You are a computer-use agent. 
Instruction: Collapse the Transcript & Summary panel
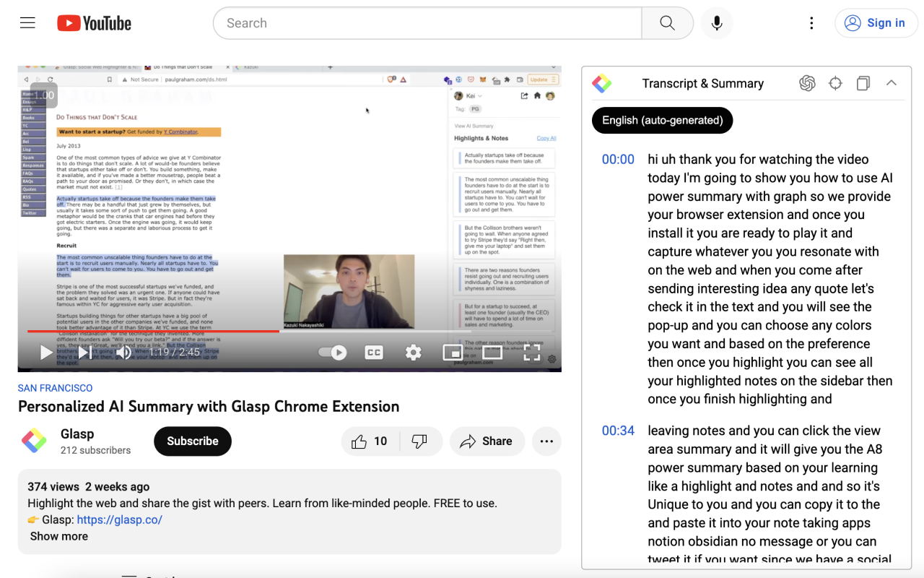(x=892, y=83)
